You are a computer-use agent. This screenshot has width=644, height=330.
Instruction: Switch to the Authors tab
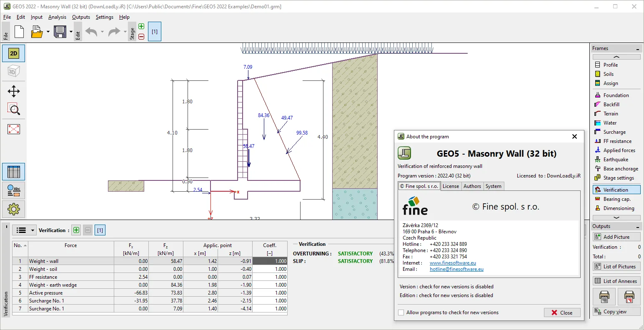pos(472,186)
